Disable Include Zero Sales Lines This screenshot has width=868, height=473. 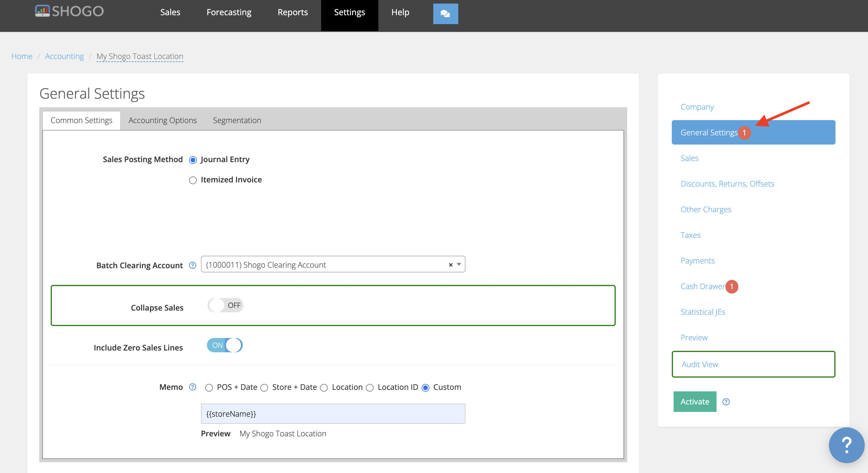point(225,345)
